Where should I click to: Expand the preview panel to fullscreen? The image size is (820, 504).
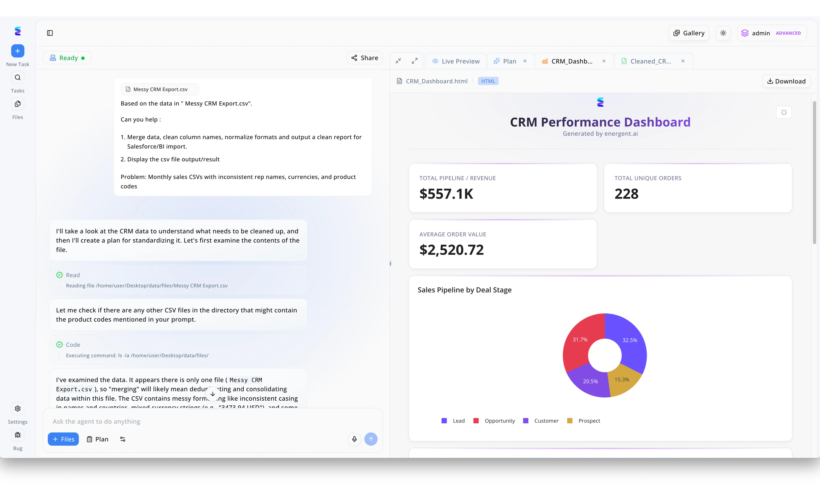(x=414, y=61)
